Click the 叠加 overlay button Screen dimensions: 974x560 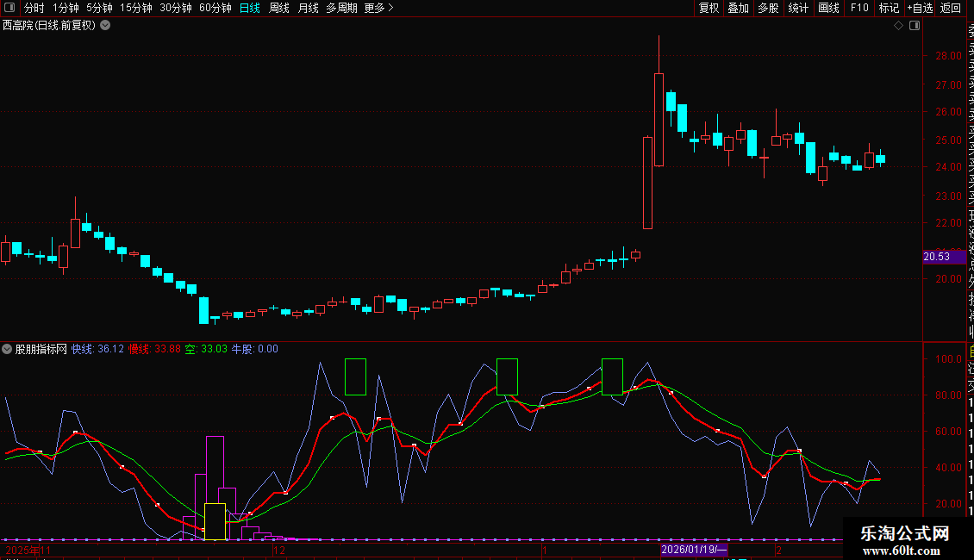(738, 8)
